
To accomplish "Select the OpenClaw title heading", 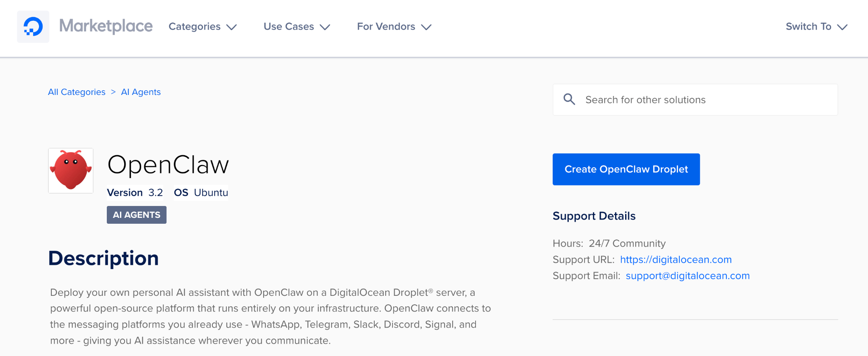I will [x=168, y=165].
